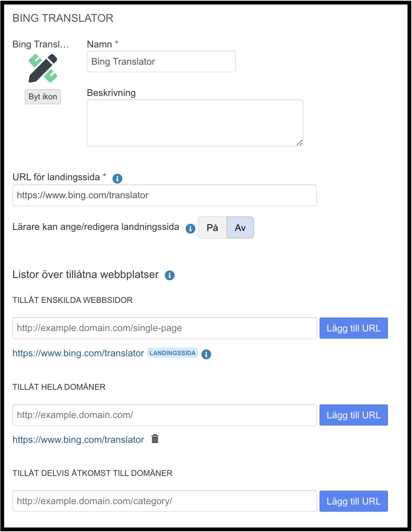The height and width of the screenshot is (532, 412).
Task: Add URL to Tillåt enskilda webbsidor list
Action: coord(354,328)
